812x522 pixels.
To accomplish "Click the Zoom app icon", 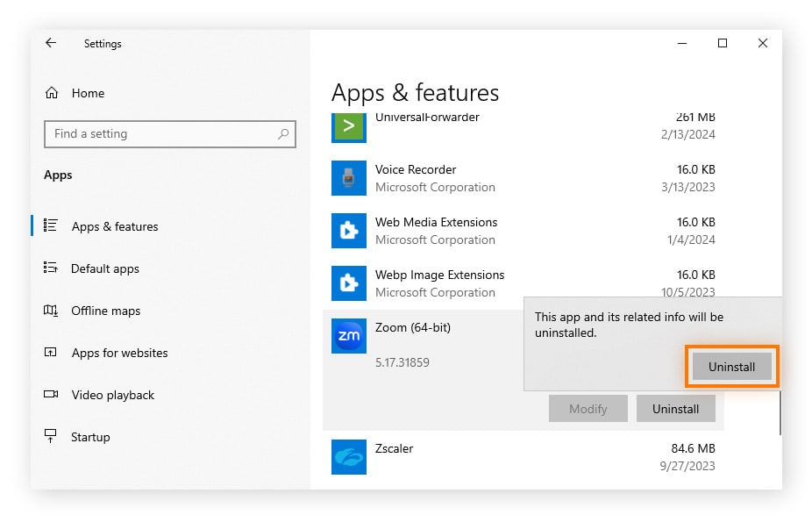I will pyautogui.click(x=348, y=335).
